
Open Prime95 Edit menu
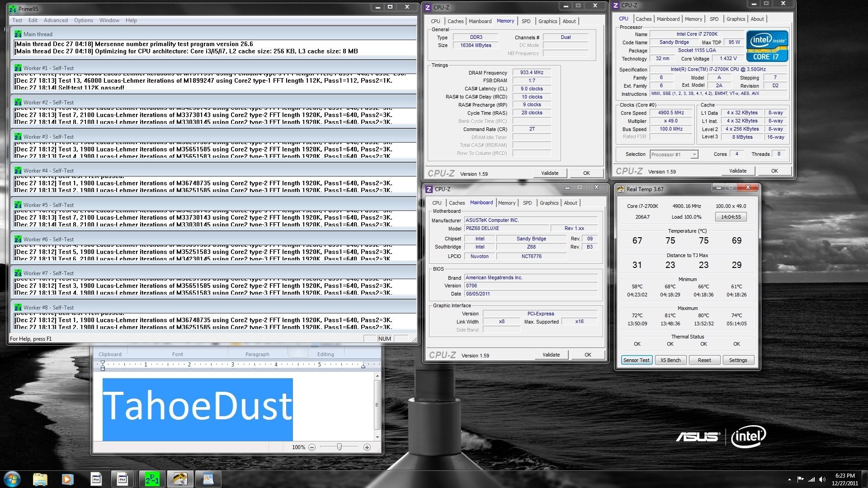(x=33, y=20)
